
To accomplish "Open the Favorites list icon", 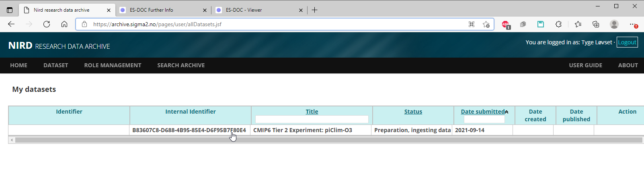I will (578, 24).
